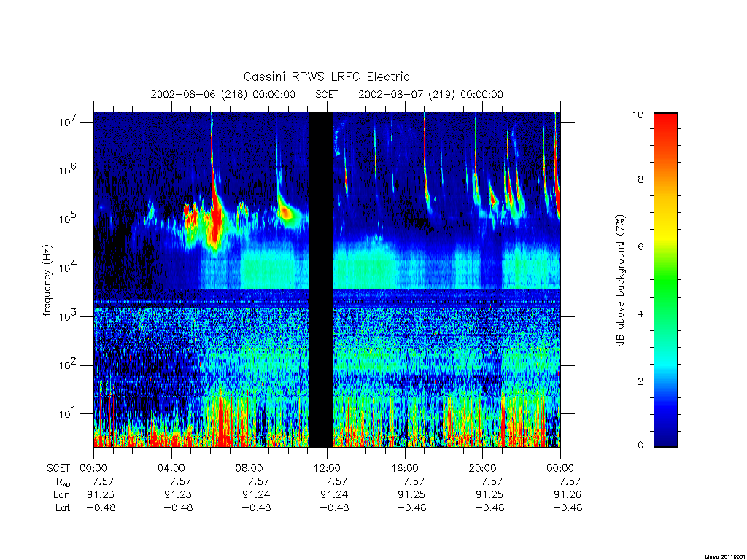Click the colorbar tick label "6"
The image size is (747, 560).
[640, 246]
